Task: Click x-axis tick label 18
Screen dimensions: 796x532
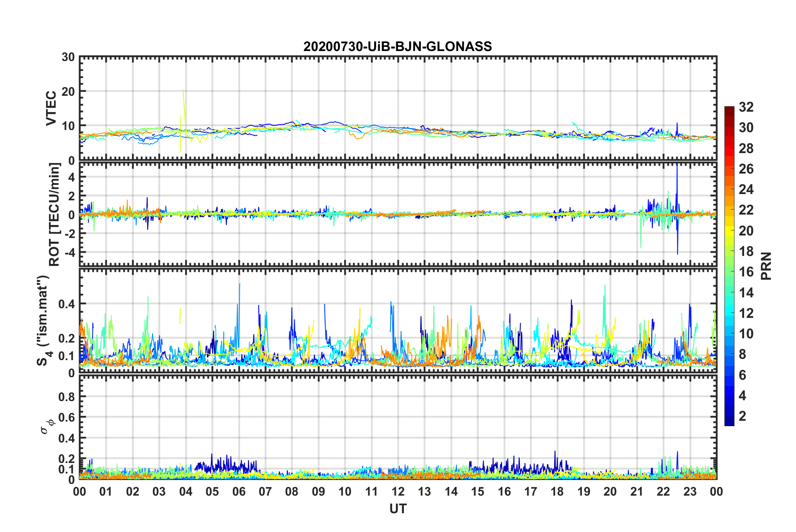Action: 557,491
